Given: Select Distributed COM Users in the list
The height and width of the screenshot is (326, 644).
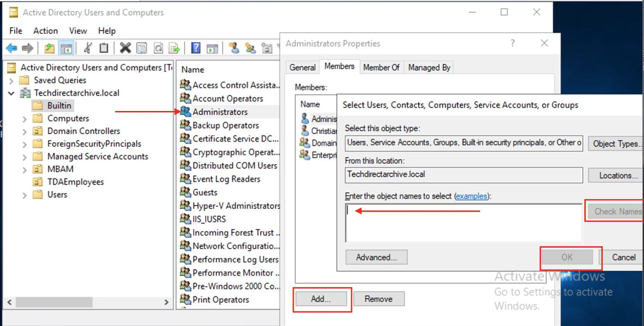Looking at the screenshot, I should click(235, 165).
